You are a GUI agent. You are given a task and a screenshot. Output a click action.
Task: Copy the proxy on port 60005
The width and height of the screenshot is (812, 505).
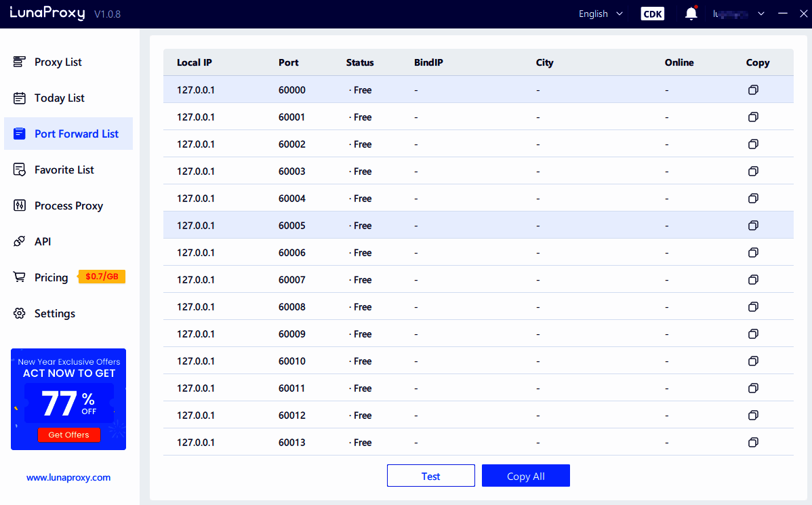753,225
